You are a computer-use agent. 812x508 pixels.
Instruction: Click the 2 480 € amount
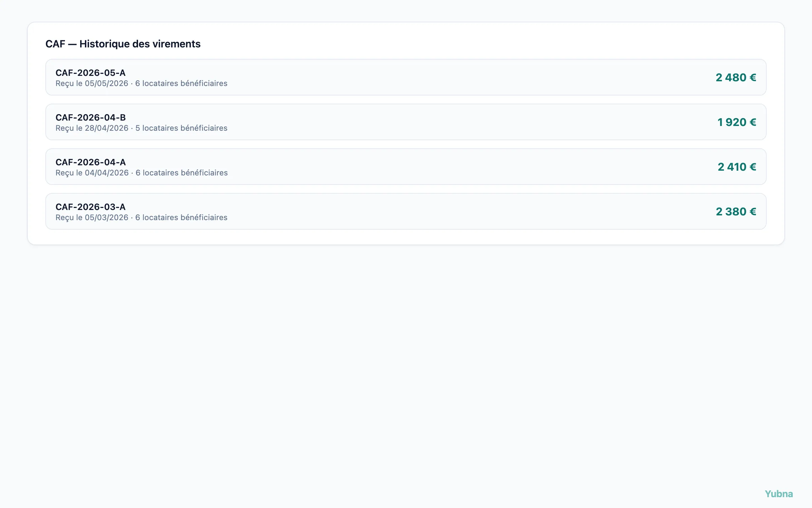pyautogui.click(x=736, y=78)
